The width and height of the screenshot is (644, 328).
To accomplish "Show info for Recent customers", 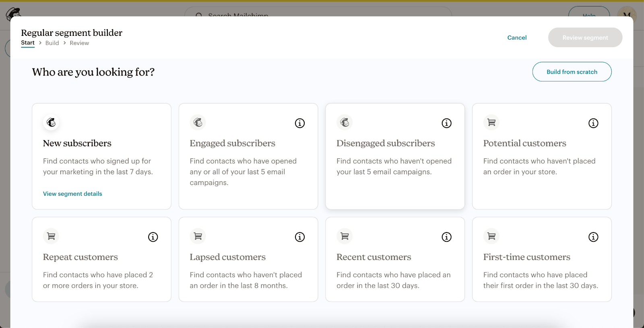I will pyautogui.click(x=447, y=237).
